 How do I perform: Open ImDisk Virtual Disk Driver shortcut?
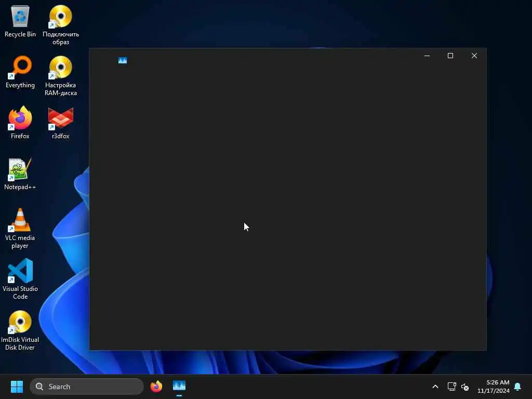point(20,330)
